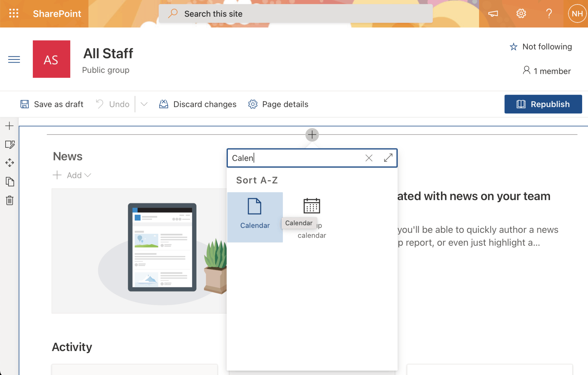The width and height of the screenshot is (588, 375).
Task: Click the news tablet illustration
Action: 162,247
